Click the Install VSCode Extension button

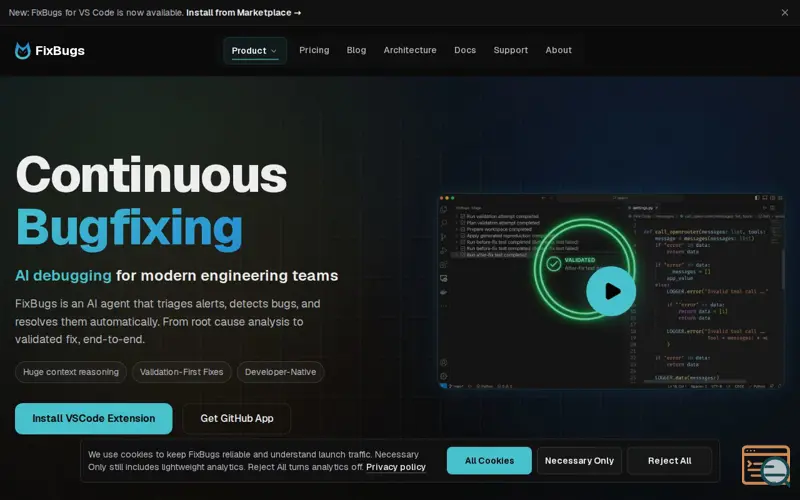[x=93, y=418]
